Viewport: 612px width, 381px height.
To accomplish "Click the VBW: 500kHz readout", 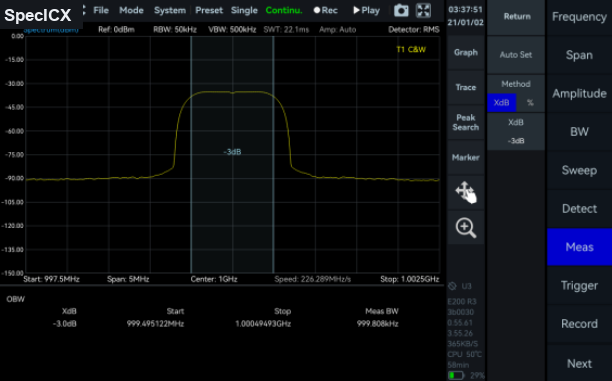I will click(232, 30).
